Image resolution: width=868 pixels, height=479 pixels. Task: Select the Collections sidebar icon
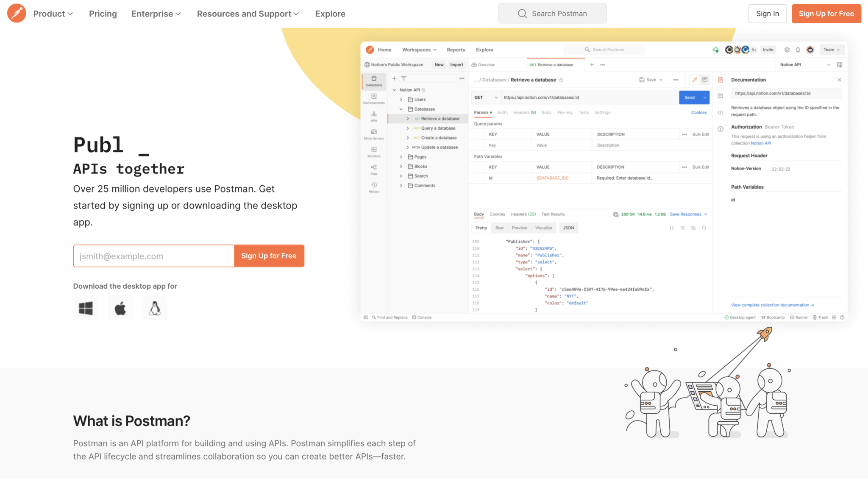(x=373, y=81)
